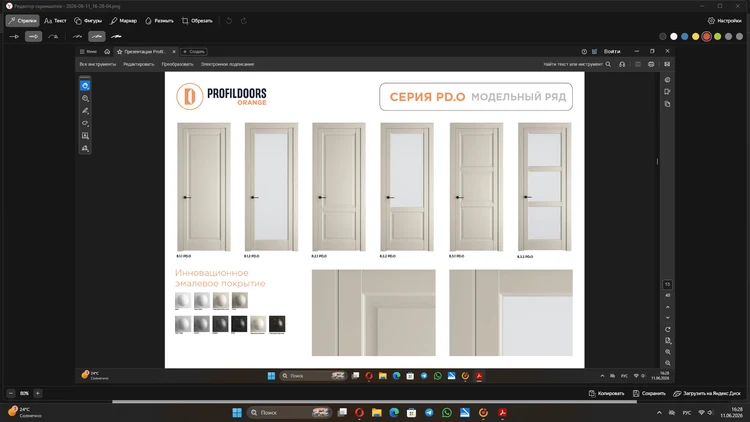Click Сохранить to save the screenshot
750x422 pixels.
[649, 393]
